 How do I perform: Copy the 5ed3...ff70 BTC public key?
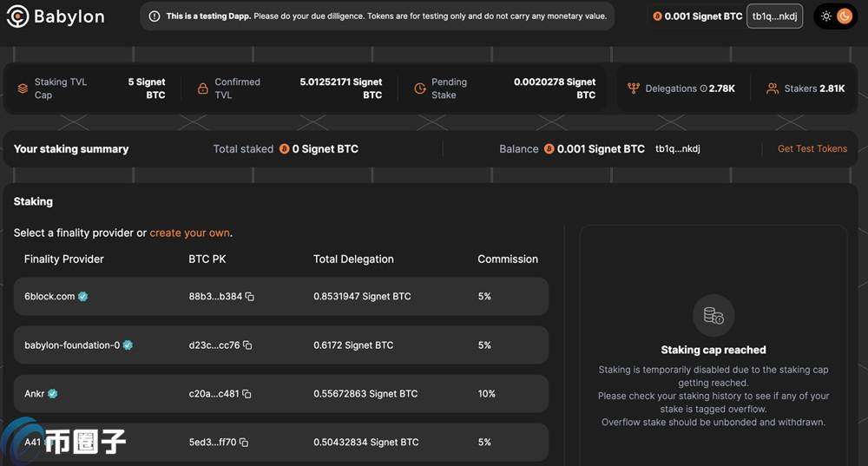tap(244, 443)
